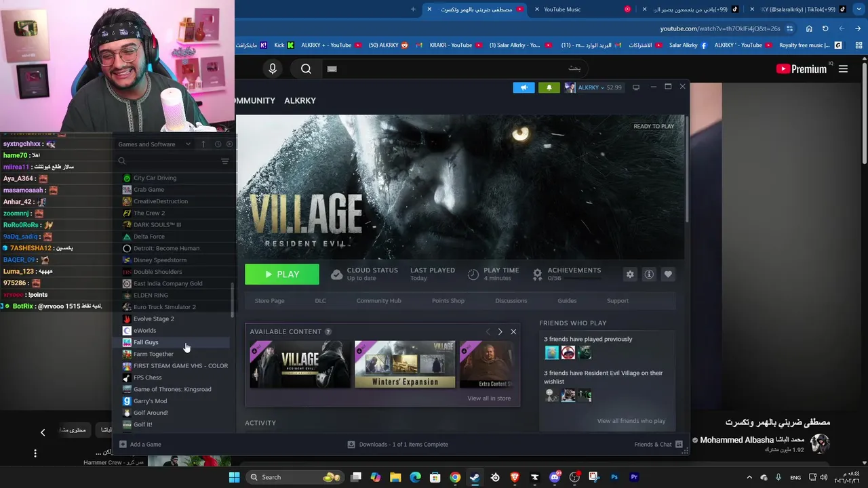Open the DLC tab
This screenshot has height=488, width=868.
(320, 301)
